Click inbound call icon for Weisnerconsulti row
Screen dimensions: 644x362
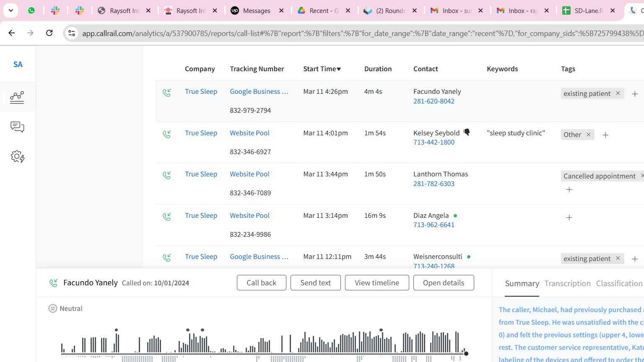[167, 258]
